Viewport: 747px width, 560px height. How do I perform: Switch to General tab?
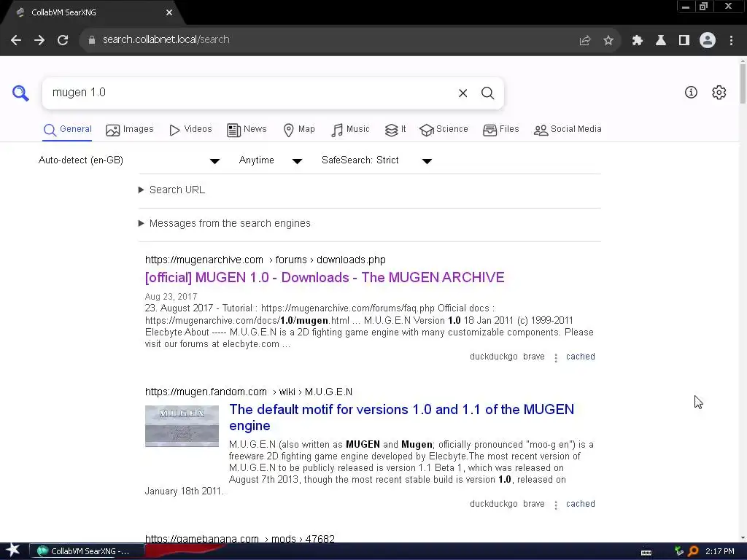click(67, 130)
